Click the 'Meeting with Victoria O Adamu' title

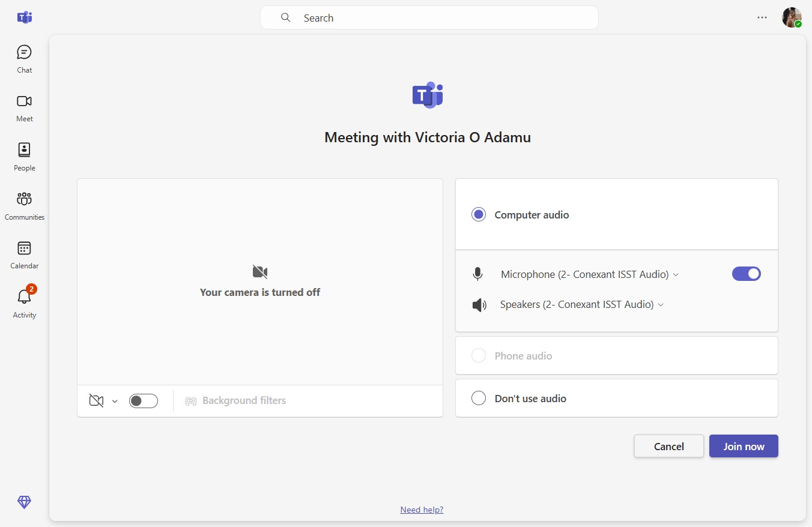428,137
